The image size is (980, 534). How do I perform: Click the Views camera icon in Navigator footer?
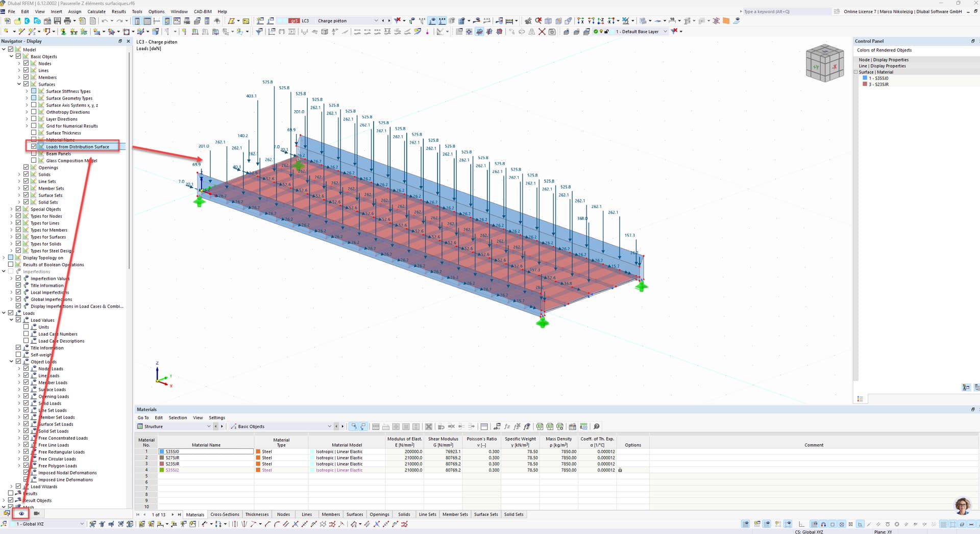point(36,514)
